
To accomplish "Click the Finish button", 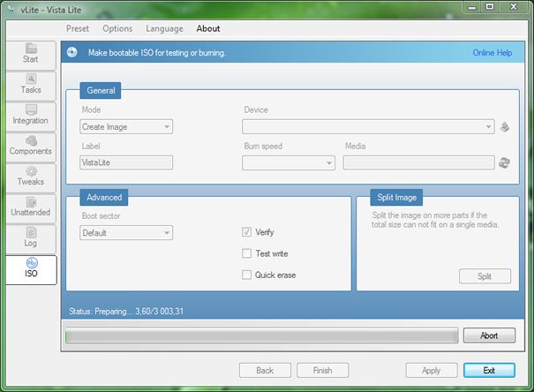I will tap(322, 370).
